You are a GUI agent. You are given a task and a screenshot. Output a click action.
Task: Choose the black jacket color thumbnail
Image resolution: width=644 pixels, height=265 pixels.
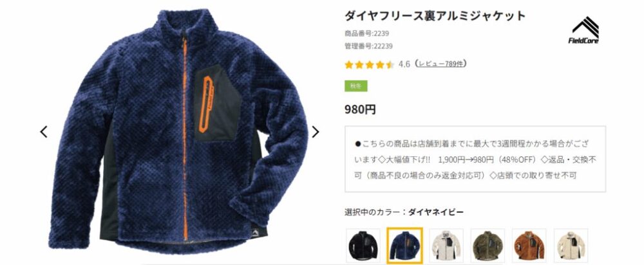click(363, 245)
